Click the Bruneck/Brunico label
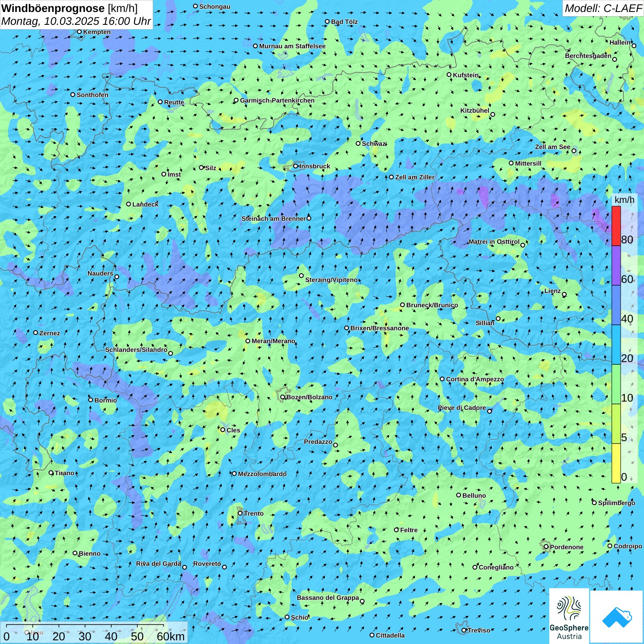The height and width of the screenshot is (644, 644). point(432,305)
